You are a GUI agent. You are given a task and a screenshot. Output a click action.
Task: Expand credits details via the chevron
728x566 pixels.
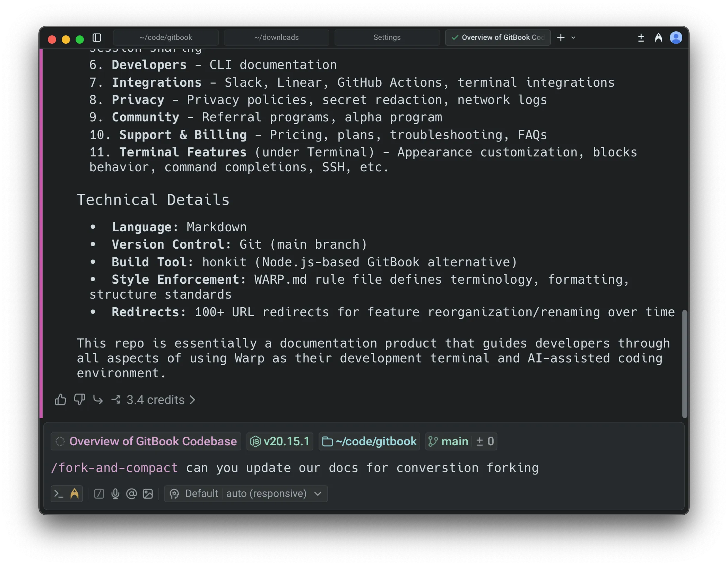tap(193, 400)
